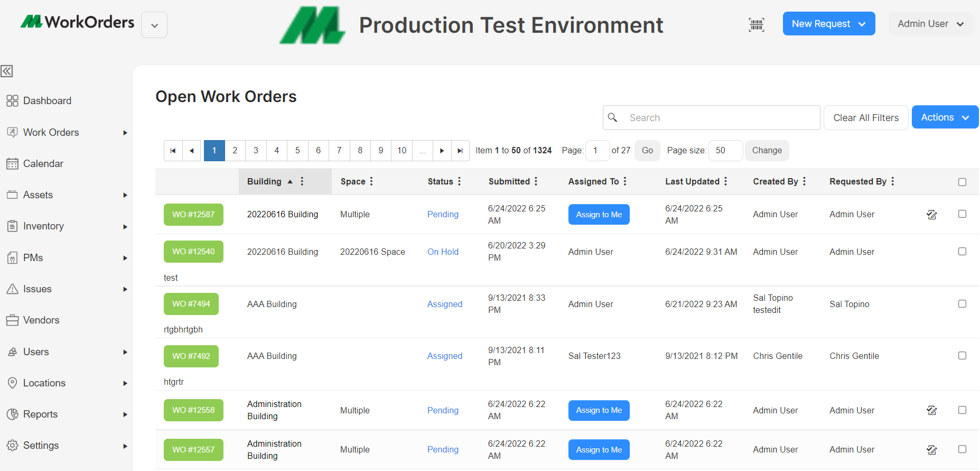The width and height of the screenshot is (980, 471).
Task: Click the Vendors icon in the sidebar
Action: [12, 320]
